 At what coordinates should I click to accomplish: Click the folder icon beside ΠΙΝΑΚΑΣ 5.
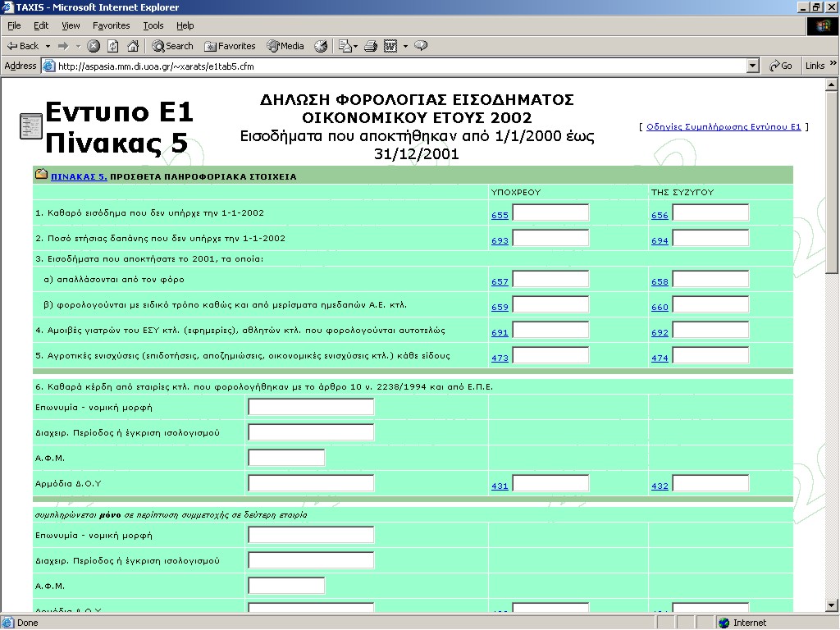click(41, 174)
